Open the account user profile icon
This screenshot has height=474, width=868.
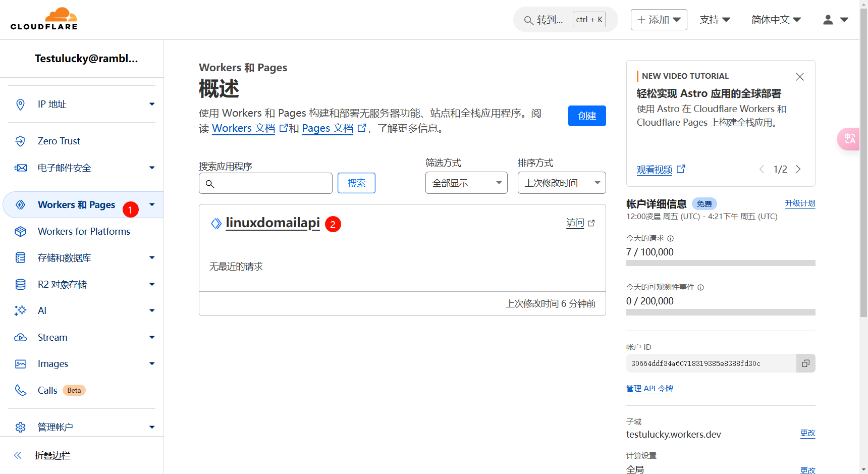pyautogui.click(x=828, y=20)
